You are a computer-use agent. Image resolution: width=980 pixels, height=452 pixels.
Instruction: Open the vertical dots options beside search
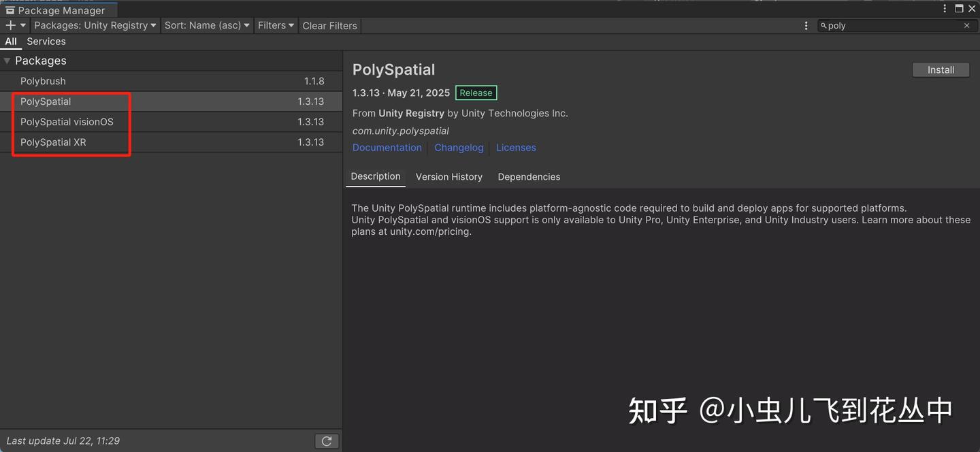(806, 25)
